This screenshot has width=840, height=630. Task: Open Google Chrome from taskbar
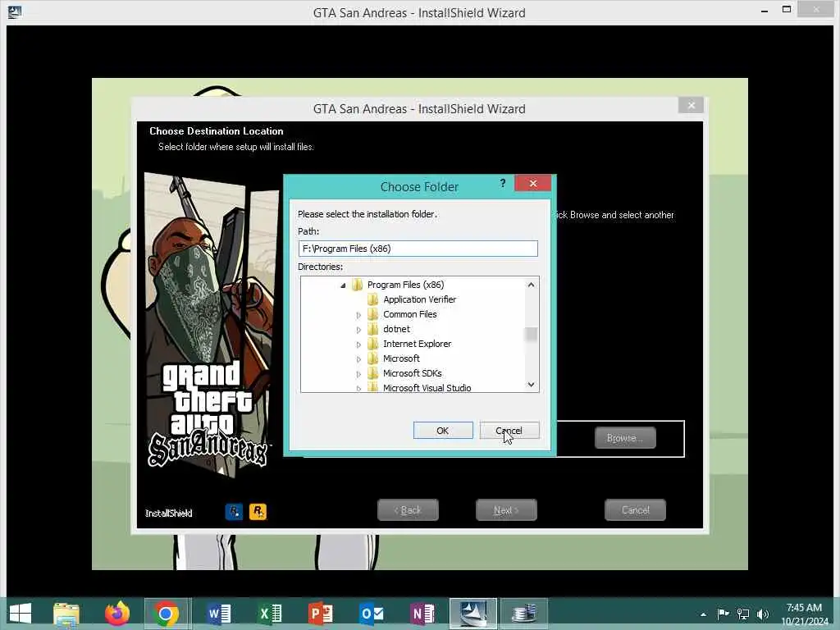coord(166,614)
